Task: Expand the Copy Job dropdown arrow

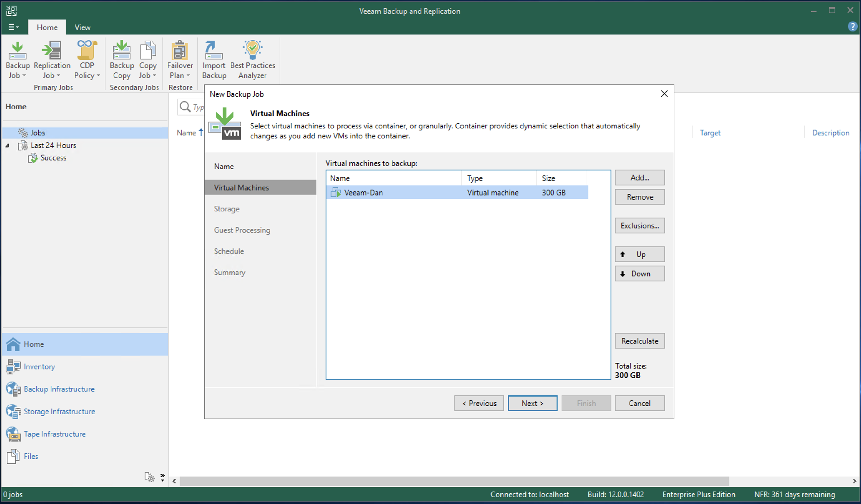Action: [154, 75]
